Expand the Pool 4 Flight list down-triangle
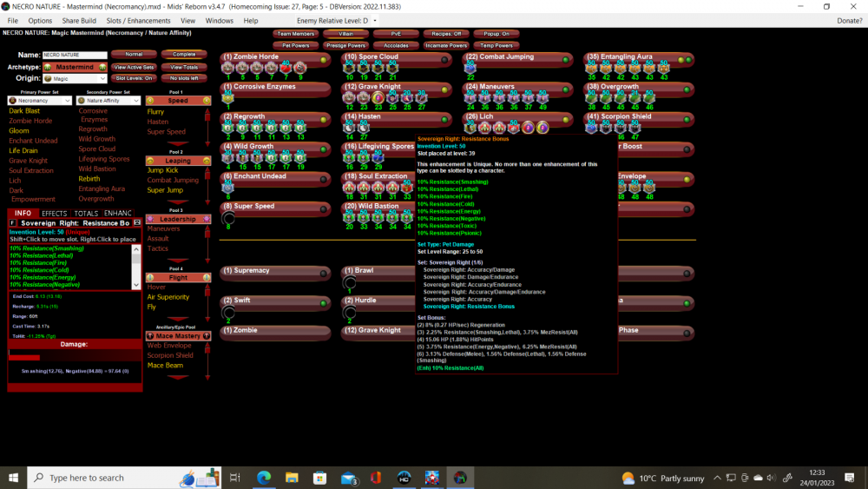Screen dimensions: 868x489 177,319
